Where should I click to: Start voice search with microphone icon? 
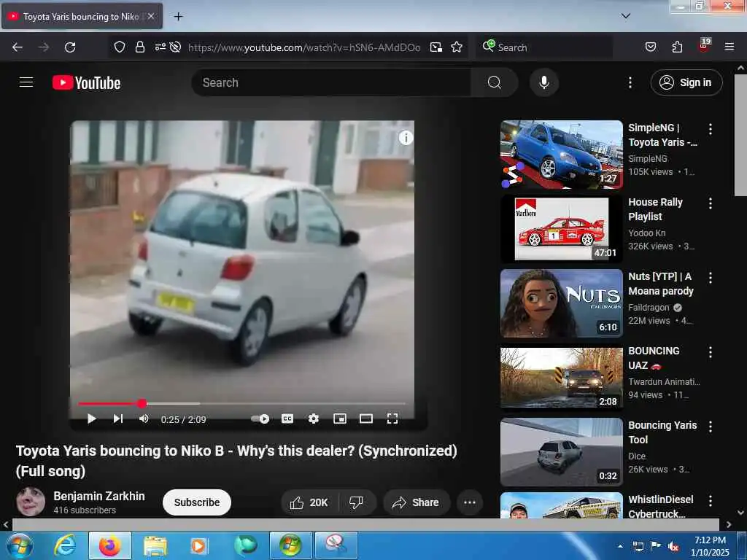544,82
